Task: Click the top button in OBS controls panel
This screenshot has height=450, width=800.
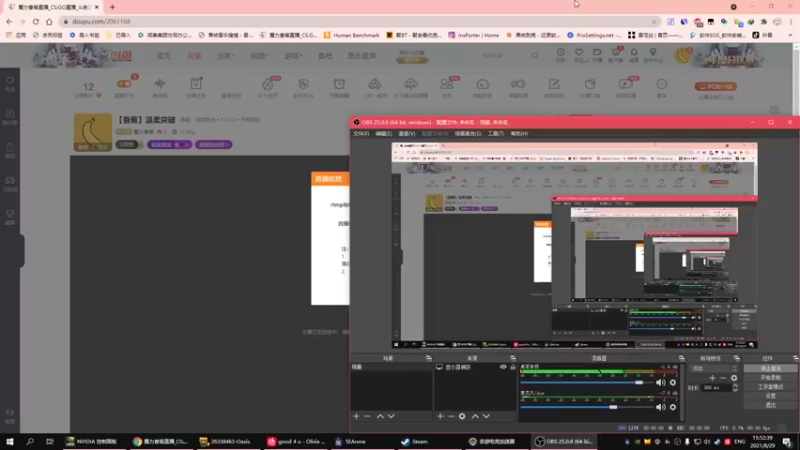Action: 770,368
